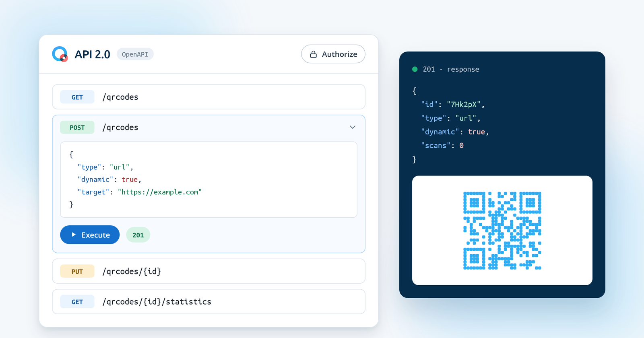Click the "201 · response" header text

click(x=451, y=69)
